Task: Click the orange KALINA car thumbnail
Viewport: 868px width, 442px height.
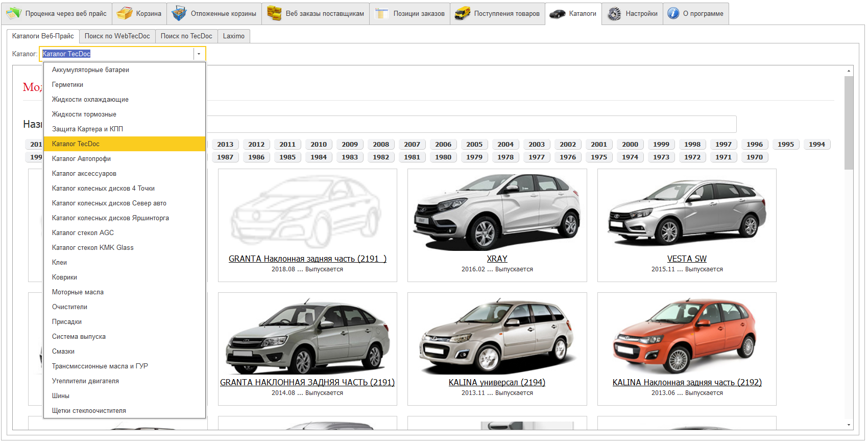Action: tap(686, 337)
